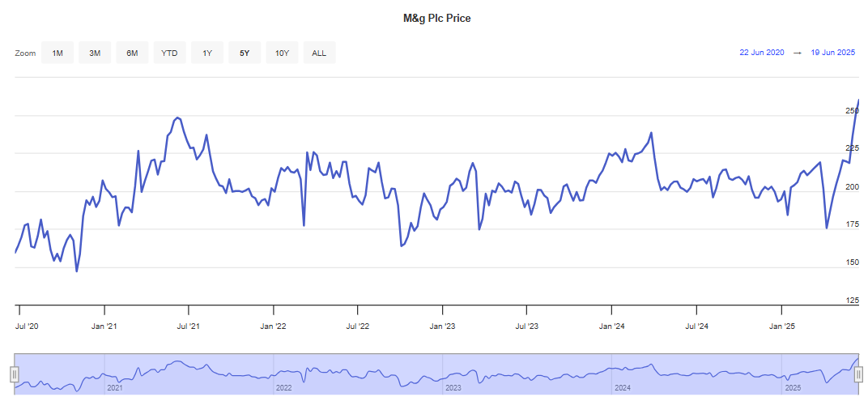
Task: Grab the left navigator range handle
Action: [x=14, y=374]
